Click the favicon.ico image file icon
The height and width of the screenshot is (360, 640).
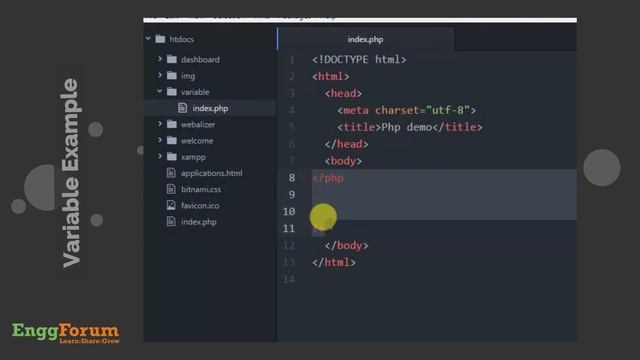(171, 205)
